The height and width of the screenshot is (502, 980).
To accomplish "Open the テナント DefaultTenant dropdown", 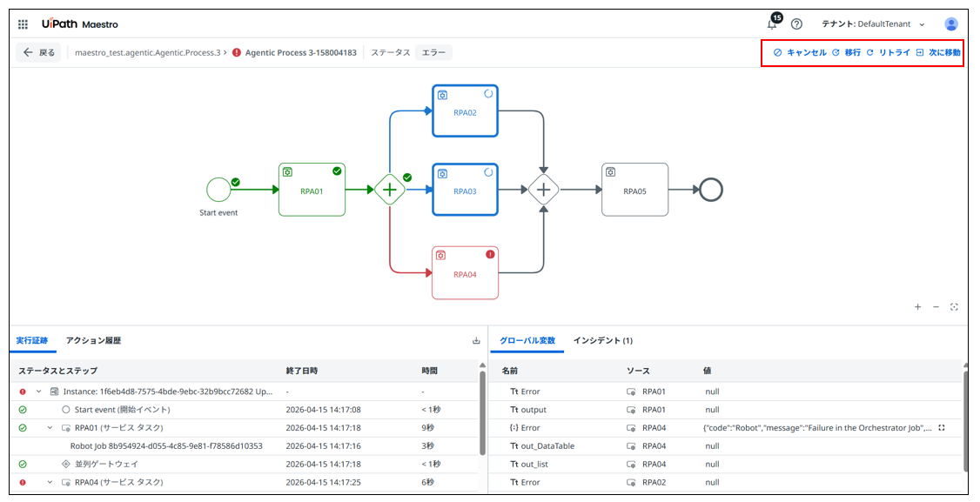I will pyautogui.click(x=873, y=24).
